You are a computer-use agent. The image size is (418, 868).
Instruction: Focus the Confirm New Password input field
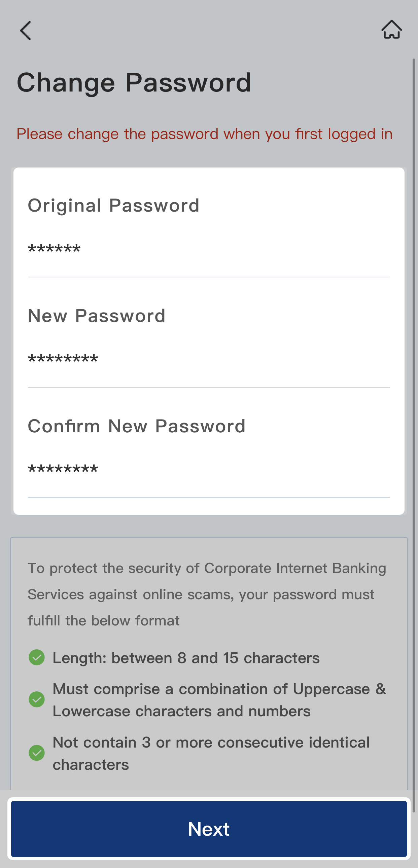[x=208, y=470]
